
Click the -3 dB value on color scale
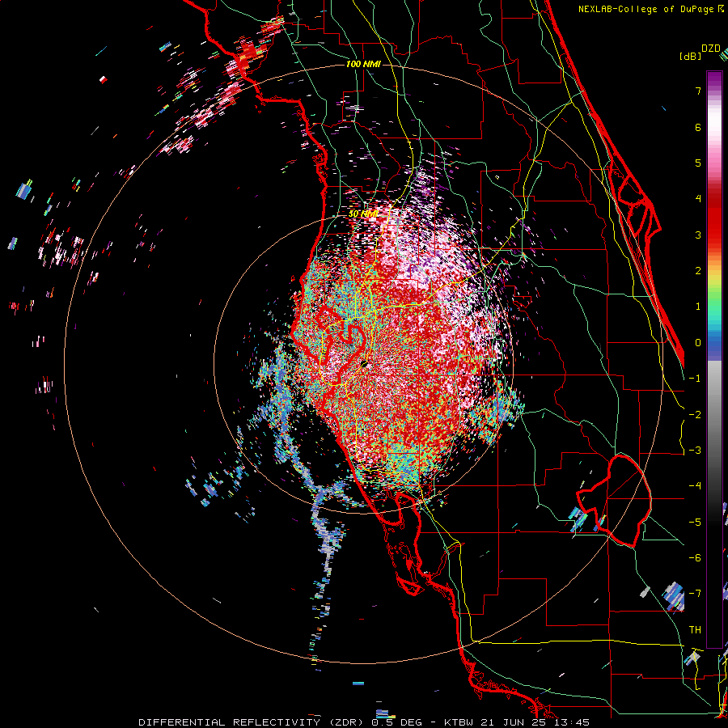pos(695,451)
